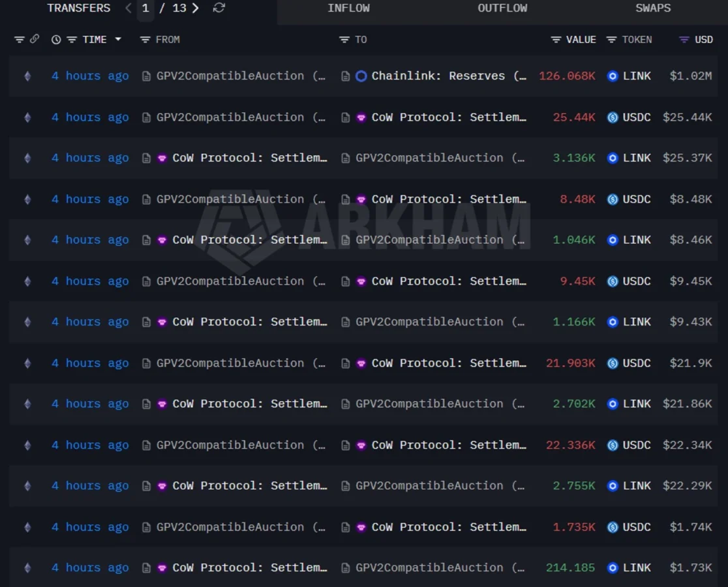Refresh the transfers list
Screen dimensions: 728x587
point(219,8)
